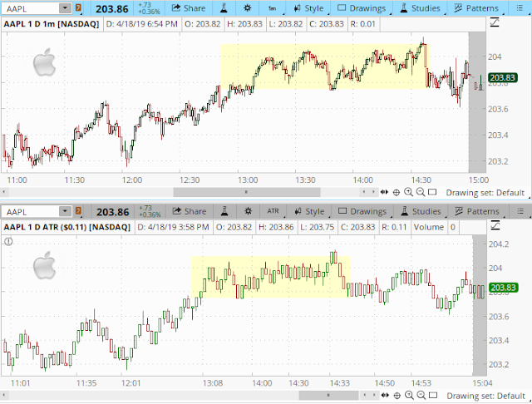The height and width of the screenshot is (404, 532).
Task: Open the flask icon in top chart toolbar
Action: [224, 8]
